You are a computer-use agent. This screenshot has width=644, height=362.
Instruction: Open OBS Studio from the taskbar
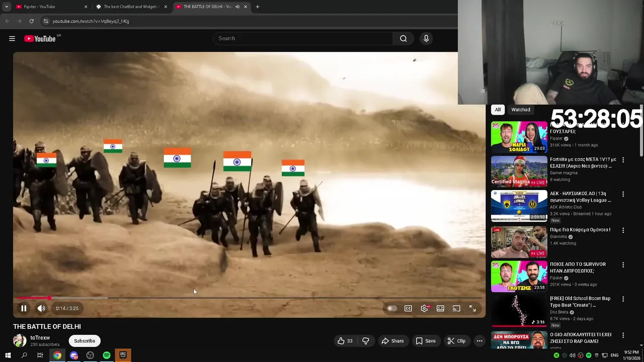pyautogui.click(x=90, y=355)
